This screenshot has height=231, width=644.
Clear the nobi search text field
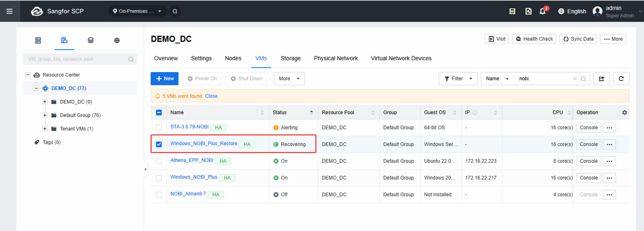tap(575, 79)
